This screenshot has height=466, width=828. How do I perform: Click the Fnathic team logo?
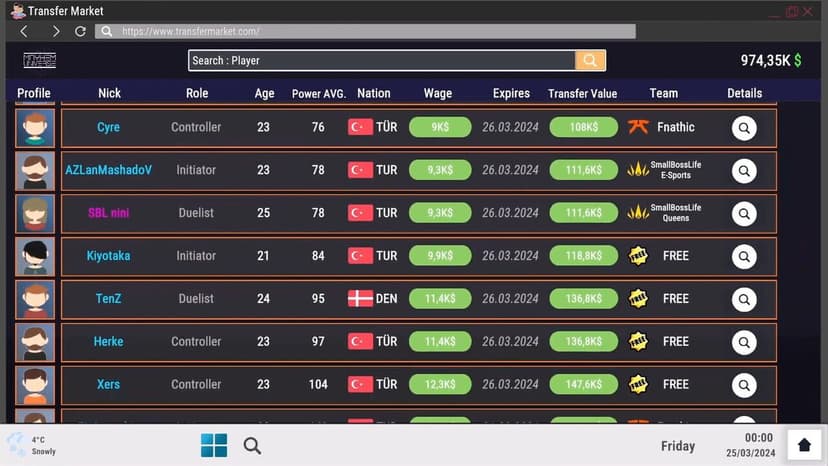pos(638,127)
